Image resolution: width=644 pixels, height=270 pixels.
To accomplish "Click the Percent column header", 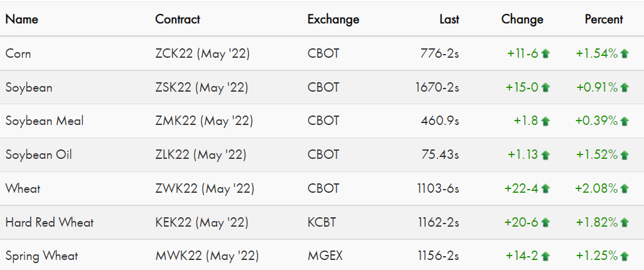I will pos(604,19).
